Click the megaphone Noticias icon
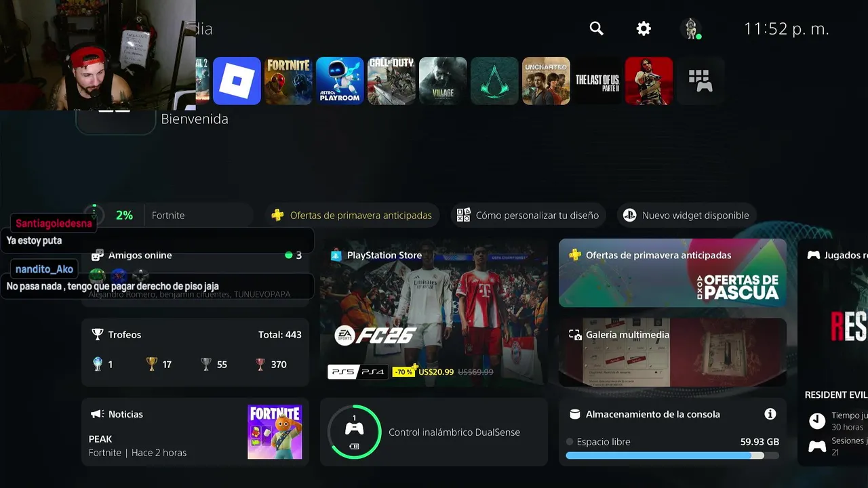Image resolution: width=868 pixels, height=488 pixels. [x=98, y=413]
